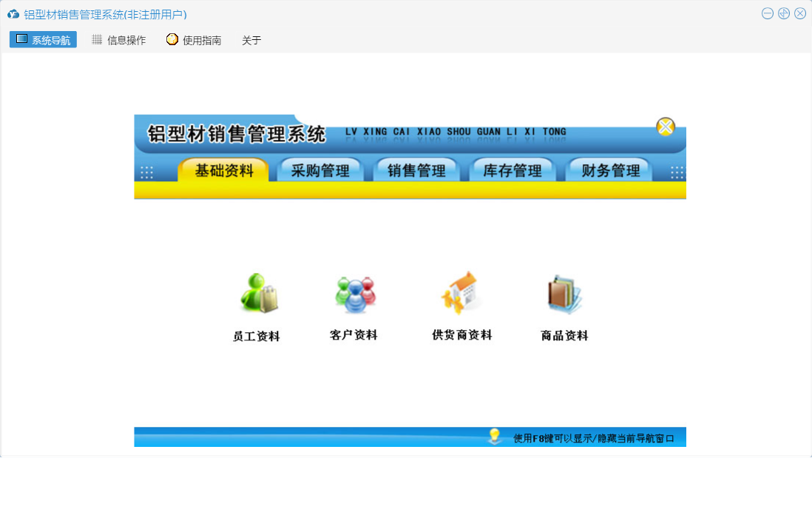The width and height of the screenshot is (812, 532).
Task: Open the 员工资料 employee records icon
Action: pos(257,294)
